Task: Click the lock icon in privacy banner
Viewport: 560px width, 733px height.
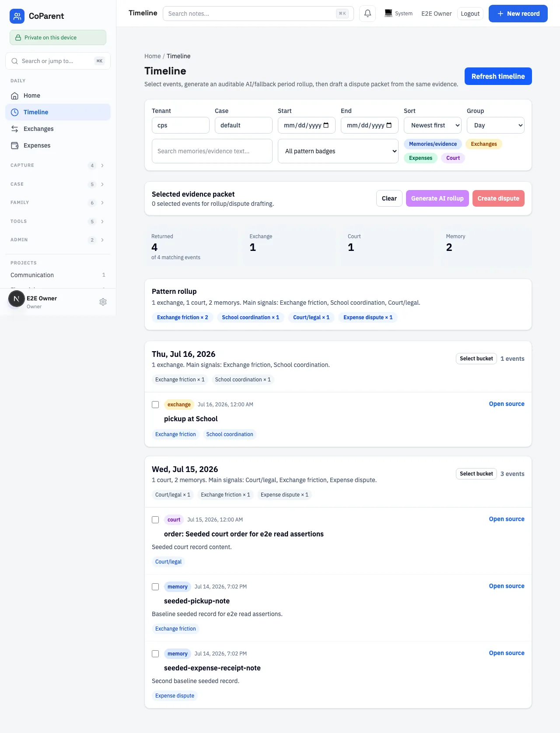Action: 18,38
